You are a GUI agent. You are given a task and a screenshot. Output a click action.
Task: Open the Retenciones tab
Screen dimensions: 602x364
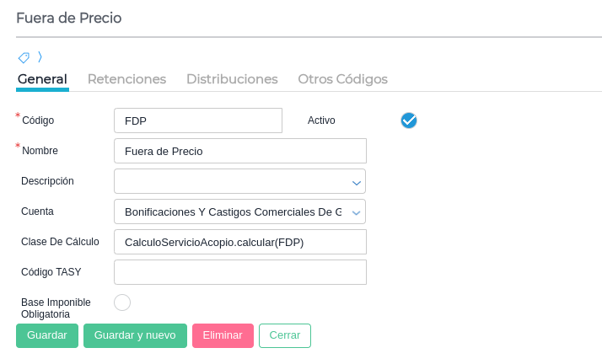(126, 79)
